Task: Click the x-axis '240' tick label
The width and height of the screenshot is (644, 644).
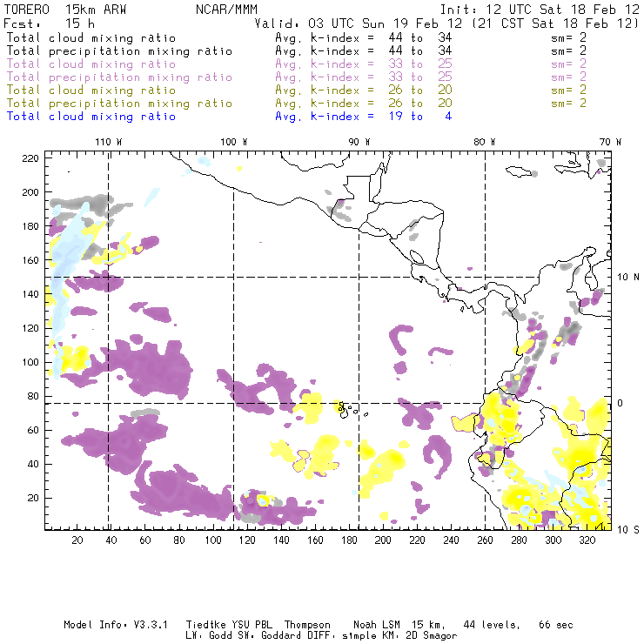Action: pyautogui.click(x=451, y=540)
